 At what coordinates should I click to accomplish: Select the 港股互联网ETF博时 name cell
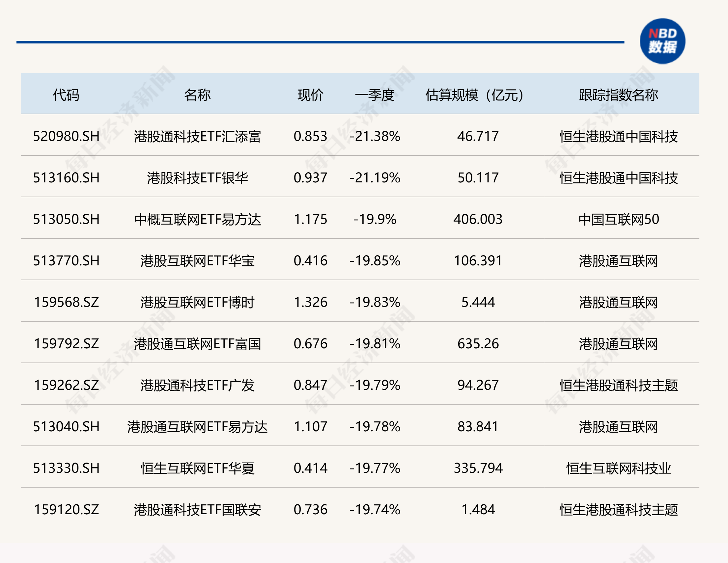point(197,302)
